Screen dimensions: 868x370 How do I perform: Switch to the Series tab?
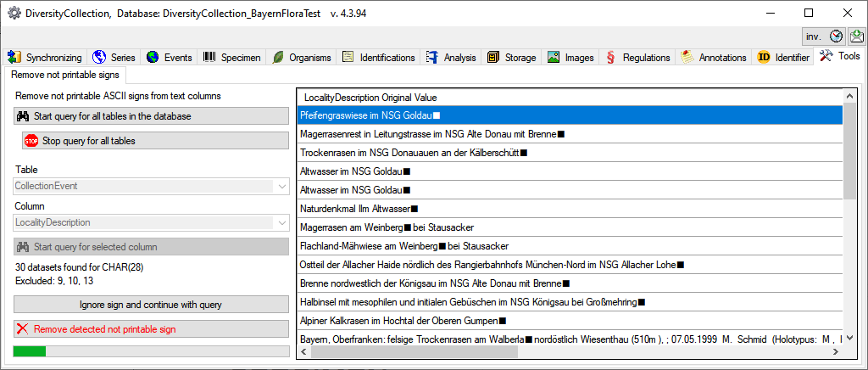click(x=114, y=57)
